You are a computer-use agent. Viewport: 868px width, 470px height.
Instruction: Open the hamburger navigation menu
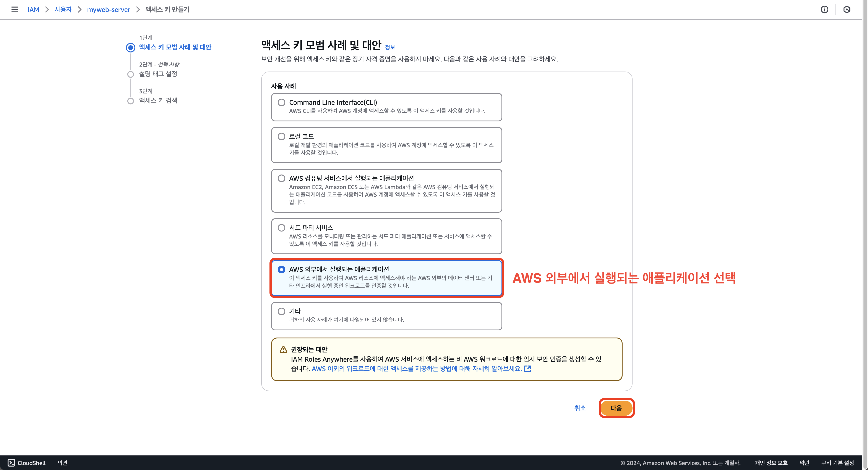tap(15, 10)
